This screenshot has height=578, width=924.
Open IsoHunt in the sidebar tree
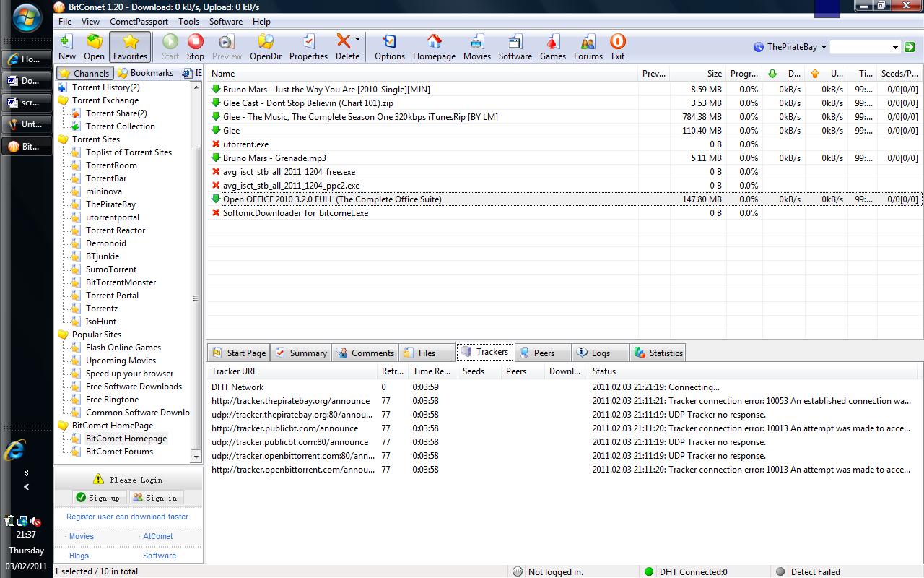coord(101,322)
